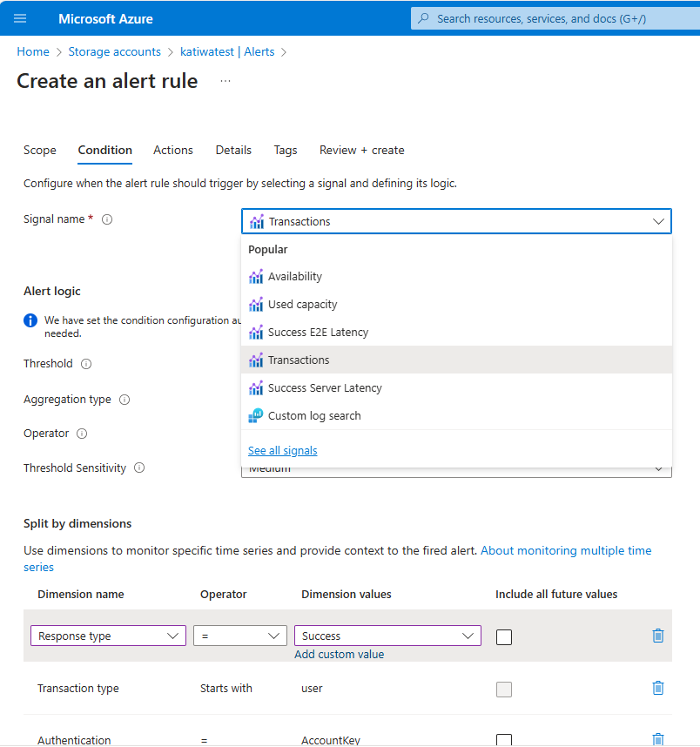700x747 pixels.
Task: Click the search magnifier icon
Action: point(423,18)
